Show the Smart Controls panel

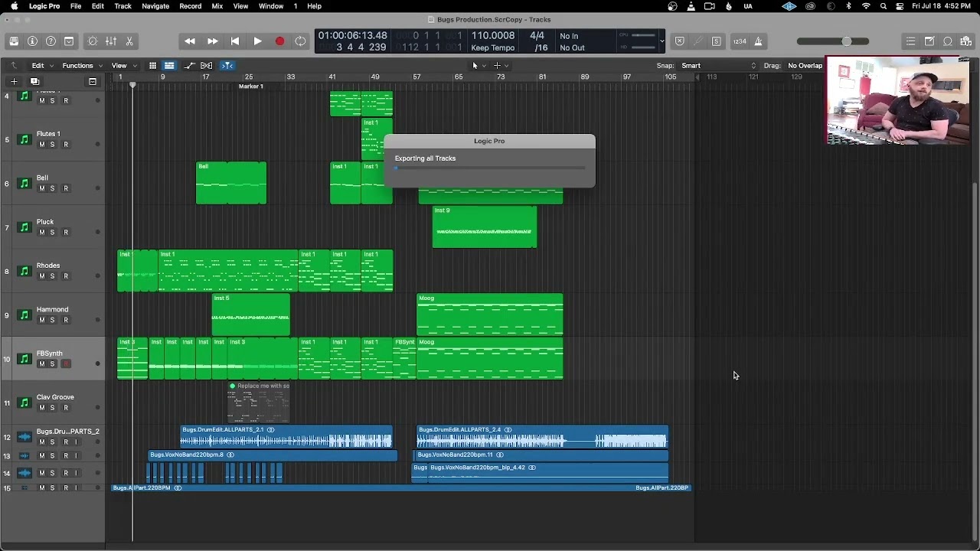pos(93,41)
